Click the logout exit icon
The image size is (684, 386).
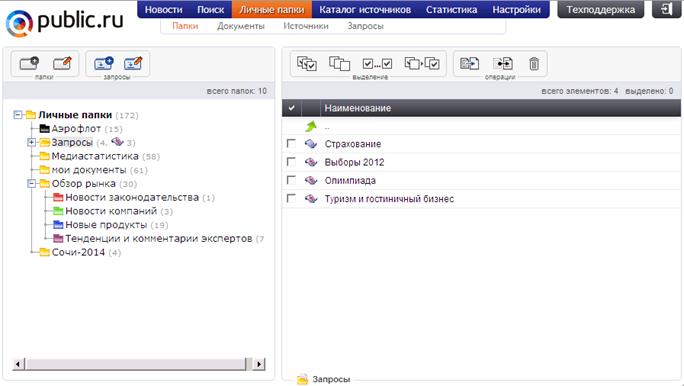pos(666,9)
